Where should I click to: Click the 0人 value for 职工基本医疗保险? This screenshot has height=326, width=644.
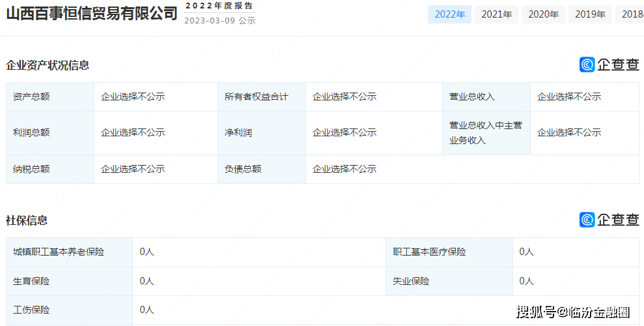pos(526,252)
